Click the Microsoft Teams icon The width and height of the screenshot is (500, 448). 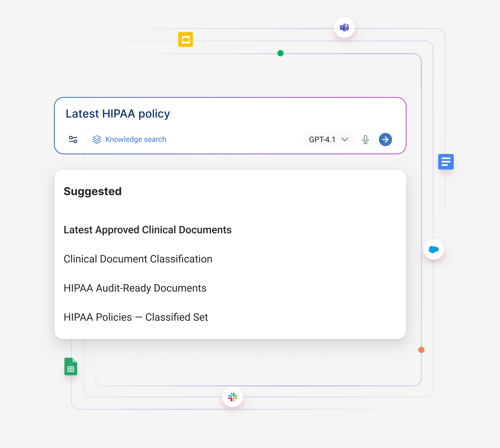point(344,28)
